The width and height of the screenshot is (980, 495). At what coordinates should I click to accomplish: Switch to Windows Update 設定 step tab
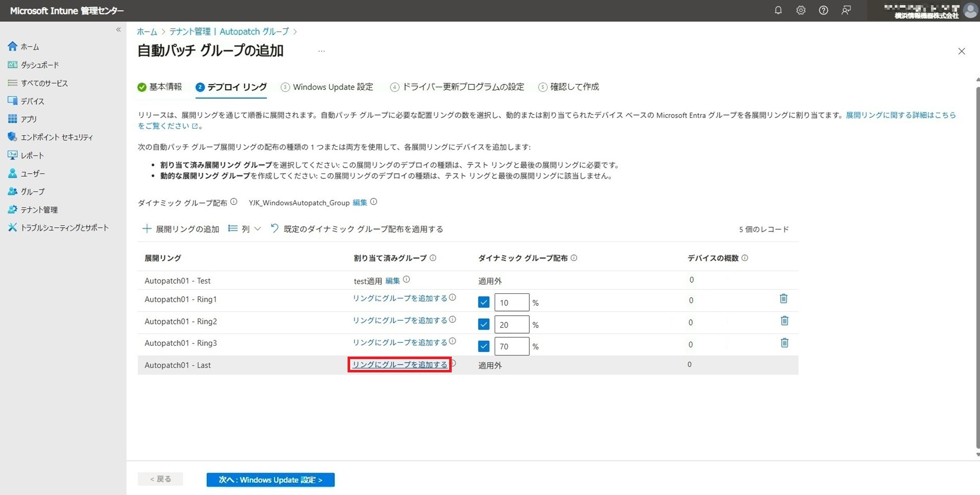pos(327,87)
